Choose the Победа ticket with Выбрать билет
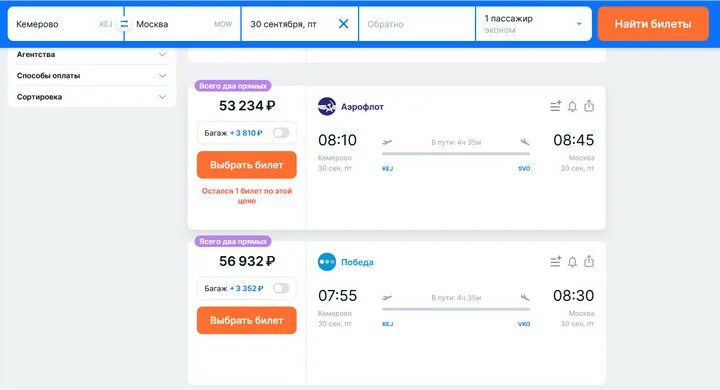720x390 pixels. click(247, 320)
